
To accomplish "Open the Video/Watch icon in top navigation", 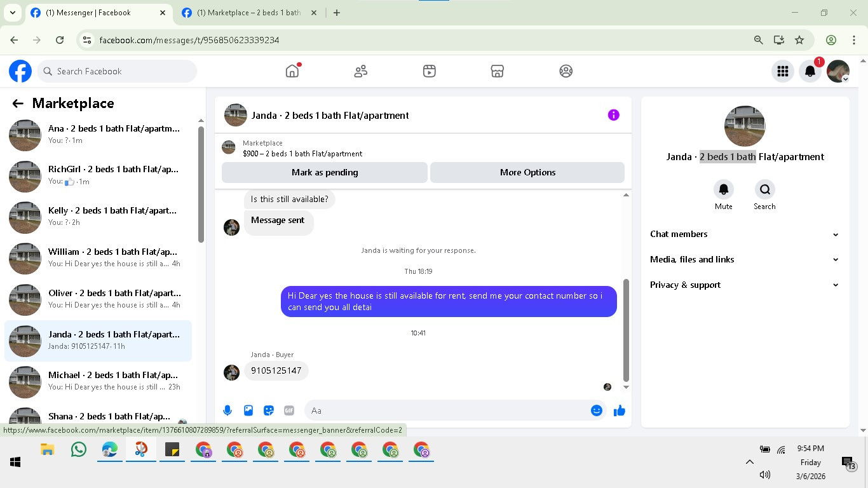I will 430,71.
